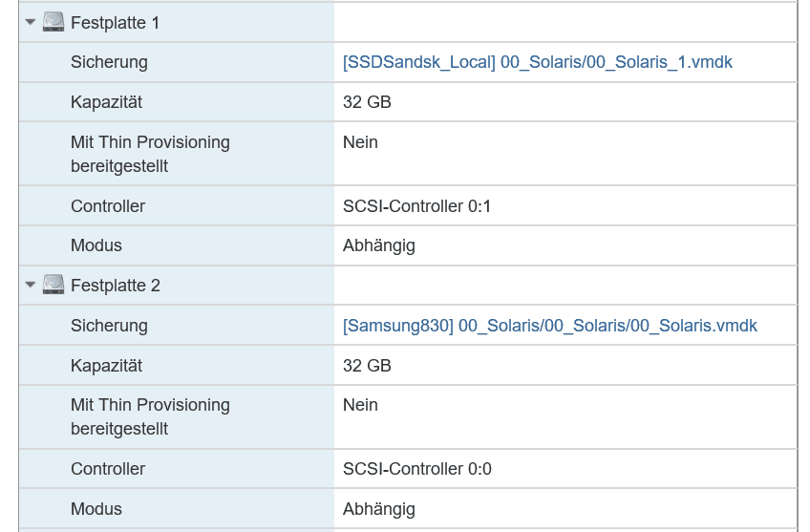Collapse the Festplatte 1 section
The image size is (810, 532).
click(x=31, y=22)
